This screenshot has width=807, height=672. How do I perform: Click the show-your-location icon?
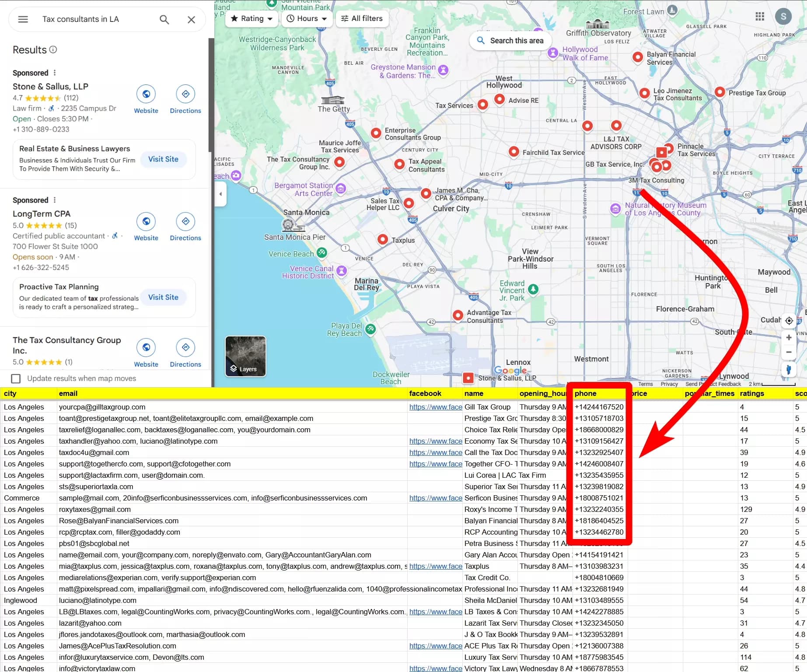(789, 320)
